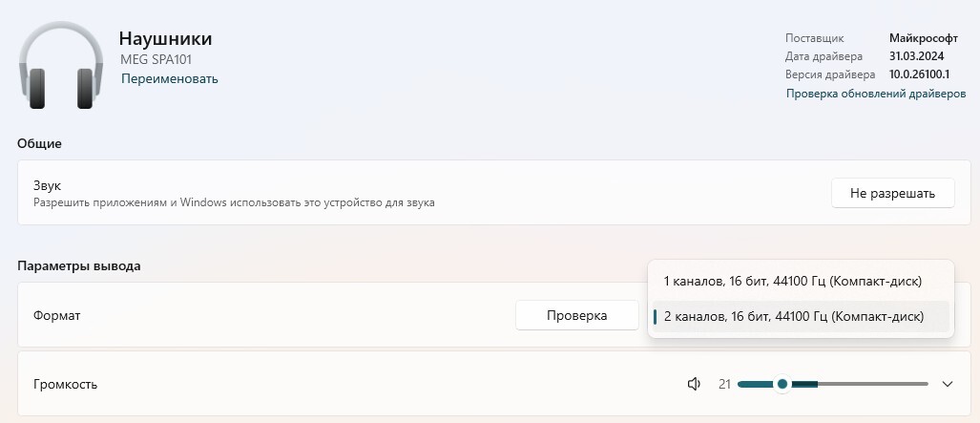
Task: Click the volume slider thumb
Action: 782,384
